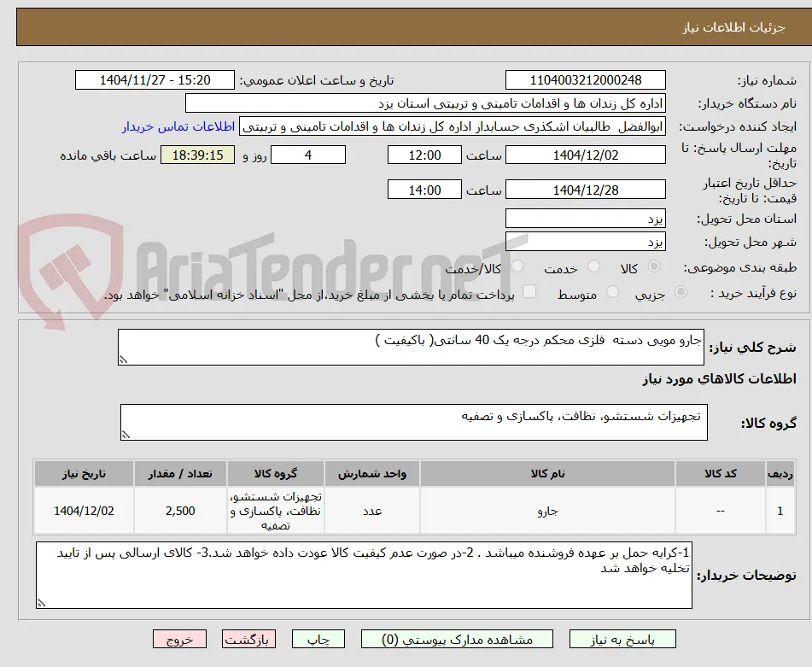Click the 'شرح کلی نیاز' description textarea

[x=411, y=347]
